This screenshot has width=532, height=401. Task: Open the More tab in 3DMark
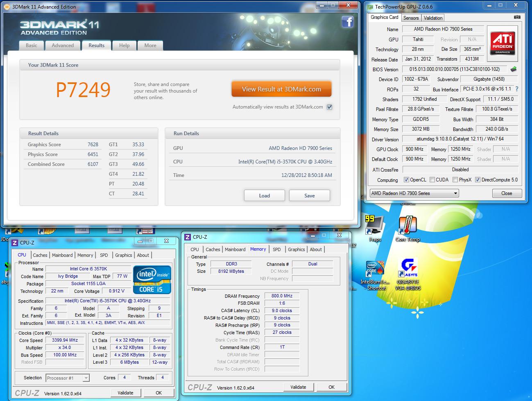[150, 45]
